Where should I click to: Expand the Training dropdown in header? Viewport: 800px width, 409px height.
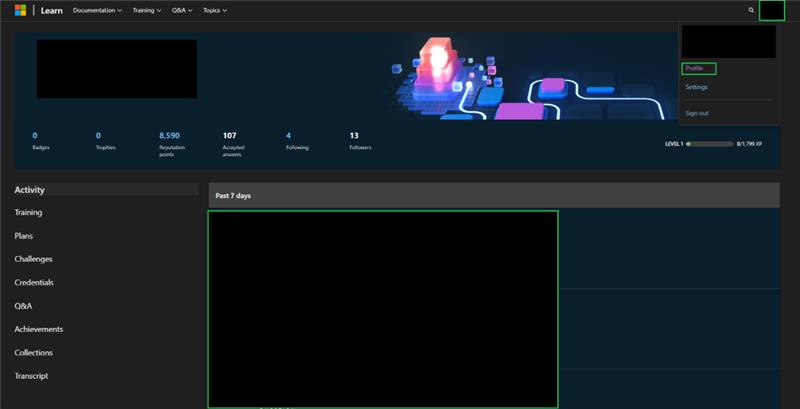click(x=147, y=10)
